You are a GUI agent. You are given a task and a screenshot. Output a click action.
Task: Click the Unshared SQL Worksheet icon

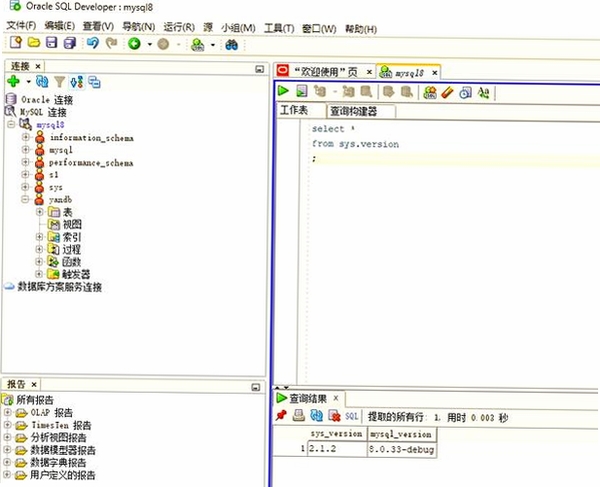(x=430, y=93)
